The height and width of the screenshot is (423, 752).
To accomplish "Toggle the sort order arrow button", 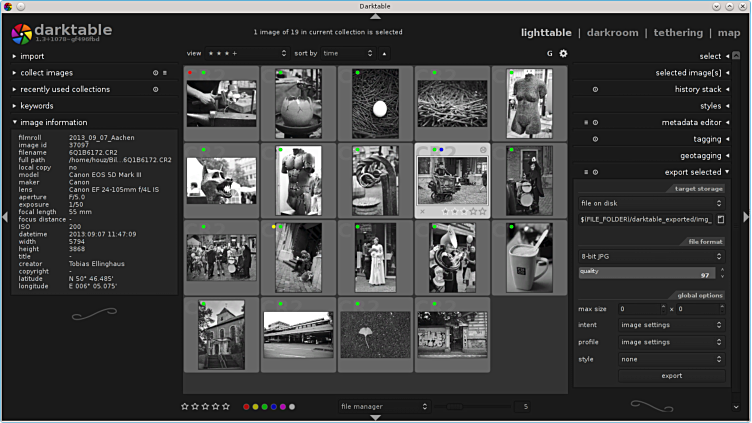I will 385,53.
